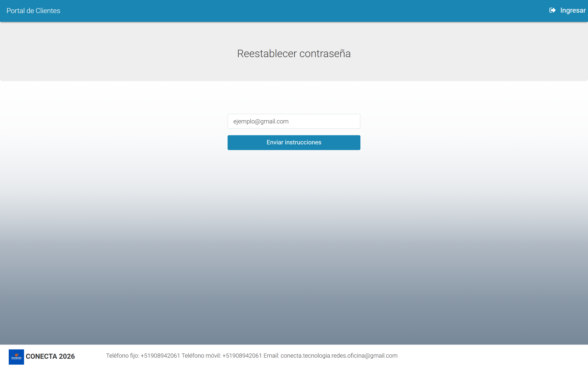
Task: Click the Reestablecer contraseña heading
Action: (294, 53)
